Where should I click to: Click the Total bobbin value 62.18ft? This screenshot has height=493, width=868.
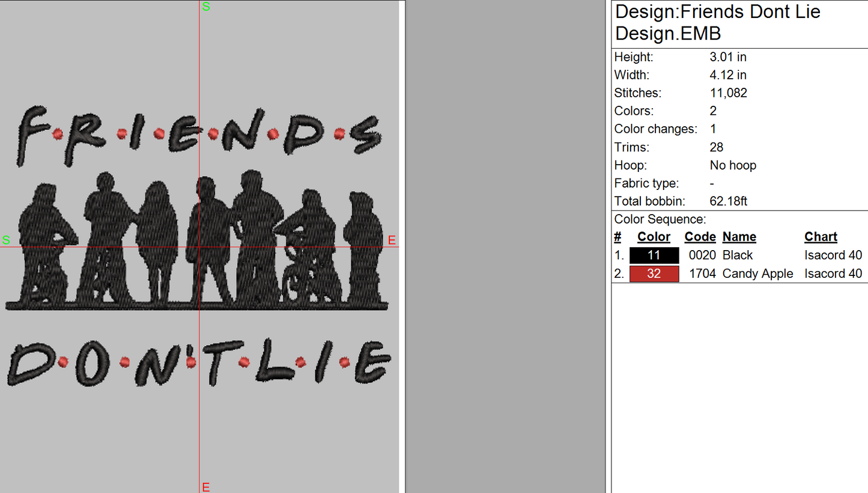(728, 201)
